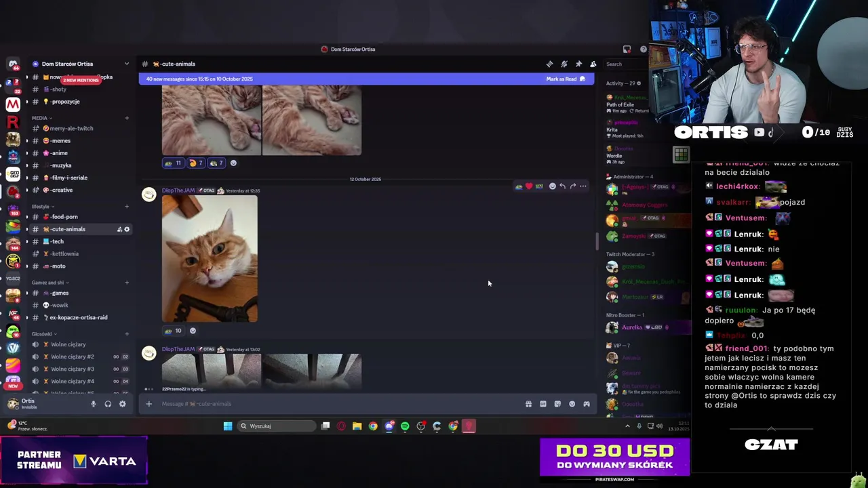The width and height of the screenshot is (868, 488).
Task: Collapse the lifestyle category
Action: [x=42, y=206]
